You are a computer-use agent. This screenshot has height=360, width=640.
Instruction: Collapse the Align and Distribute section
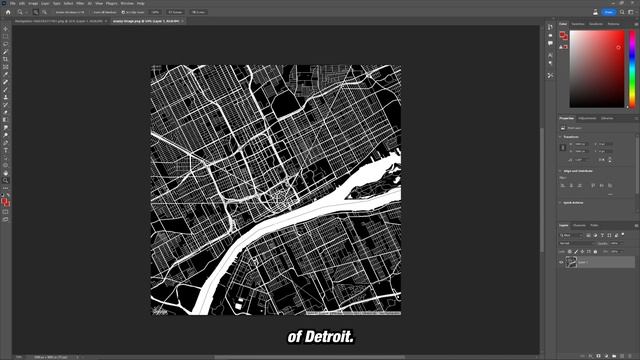pos(560,171)
